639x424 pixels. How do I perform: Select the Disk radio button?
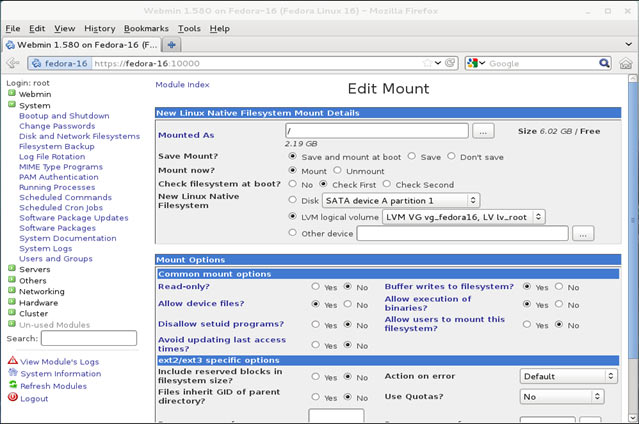click(292, 200)
